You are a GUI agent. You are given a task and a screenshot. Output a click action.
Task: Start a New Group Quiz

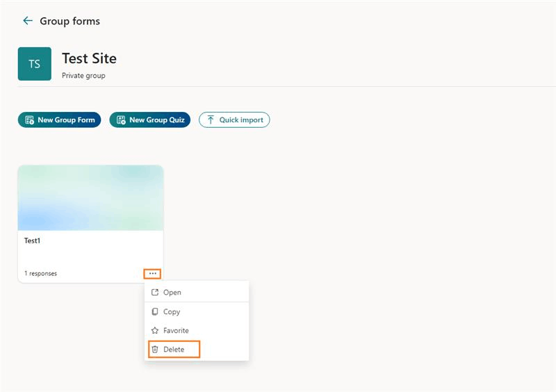pos(150,120)
